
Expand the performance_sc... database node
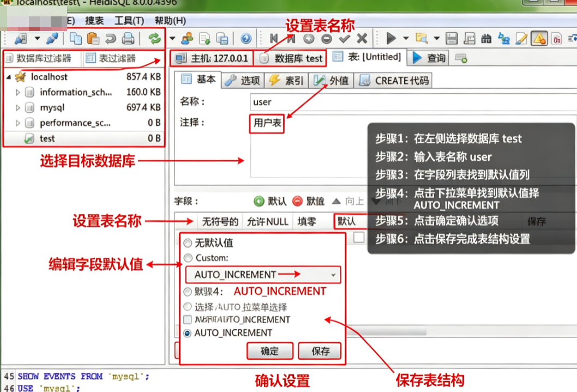click(17, 123)
